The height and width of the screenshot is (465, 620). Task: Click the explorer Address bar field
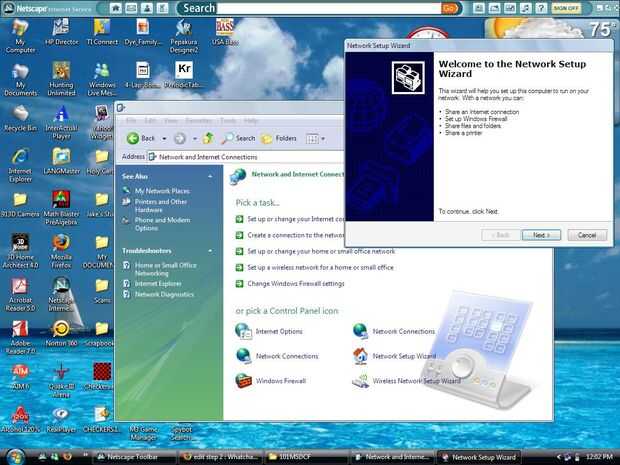click(246, 157)
